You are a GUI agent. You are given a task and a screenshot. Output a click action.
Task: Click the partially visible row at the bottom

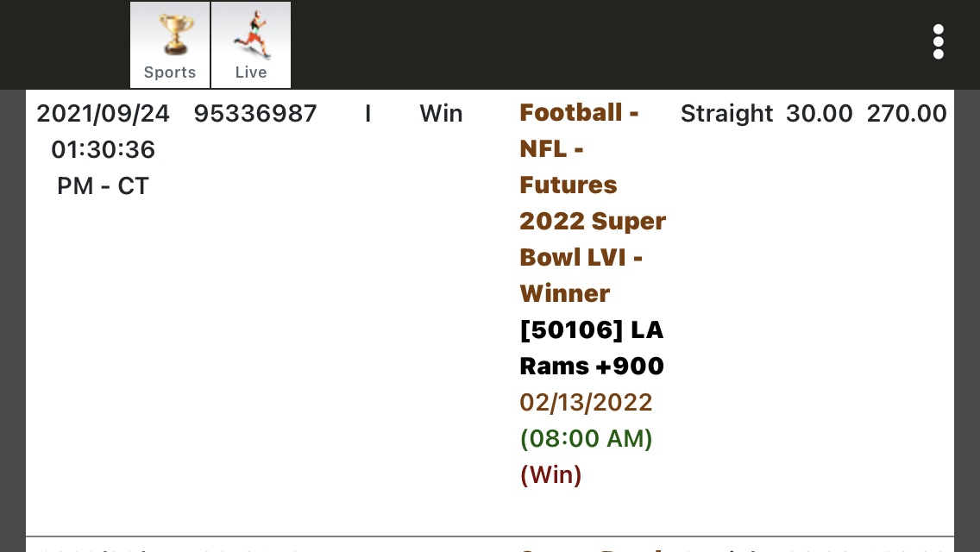pos(489,545)
